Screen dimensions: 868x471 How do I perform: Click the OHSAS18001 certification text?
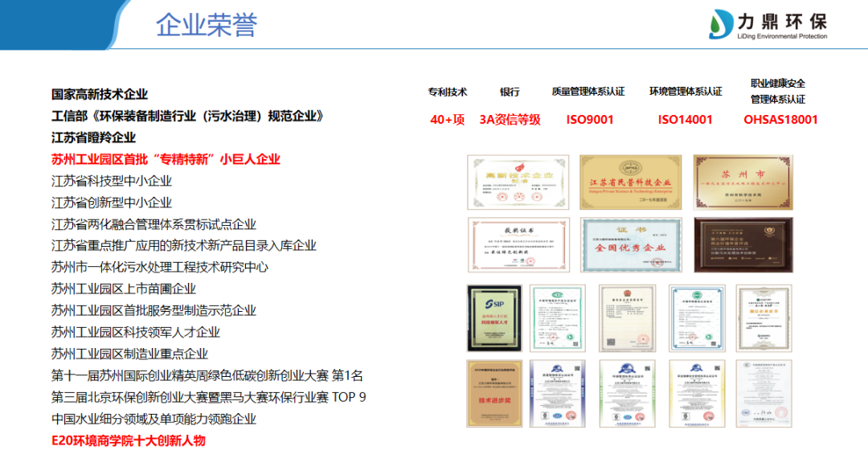coord(780,120)
